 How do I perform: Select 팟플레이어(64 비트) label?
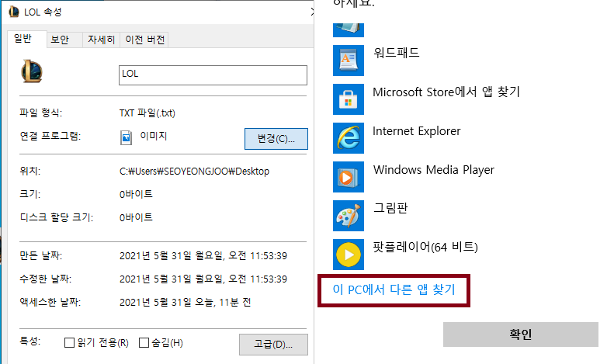click(425, 247)
